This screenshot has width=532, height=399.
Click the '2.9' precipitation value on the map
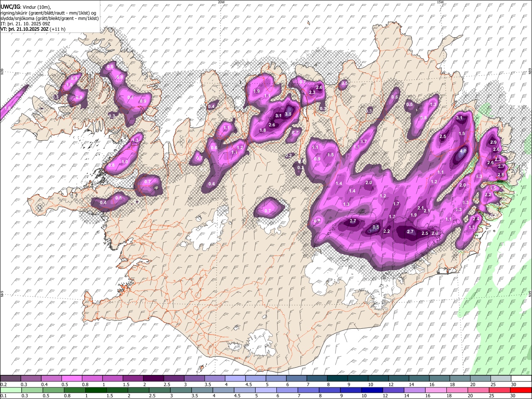pos(493,143)
